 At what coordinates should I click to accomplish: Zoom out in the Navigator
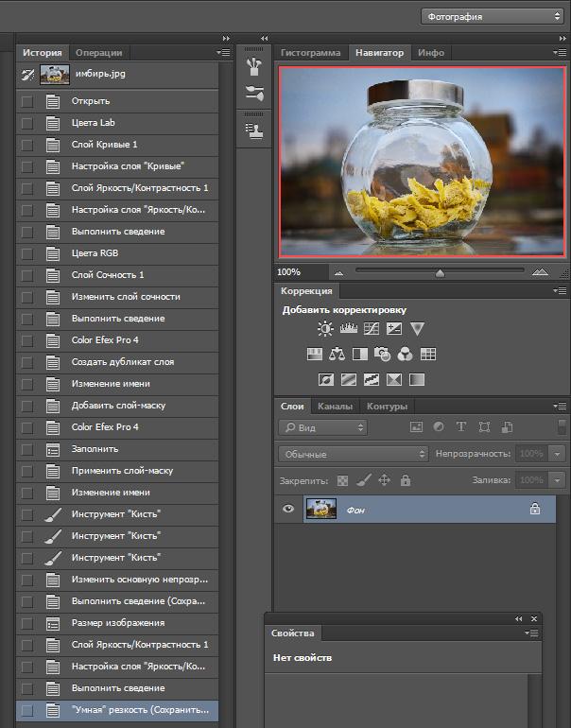[338, 272]
